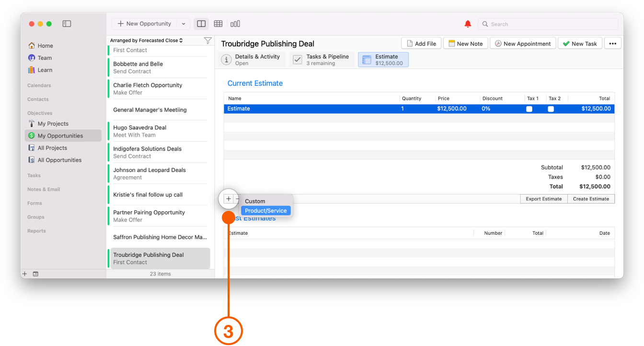Enable Tax 2 on the Estimate row
This screenshot has width=644, height=346.
pos(551,109)
